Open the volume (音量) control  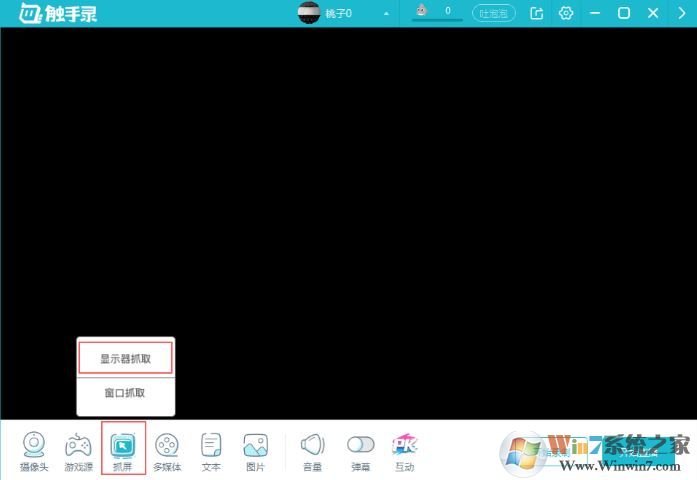pos(312,450)
